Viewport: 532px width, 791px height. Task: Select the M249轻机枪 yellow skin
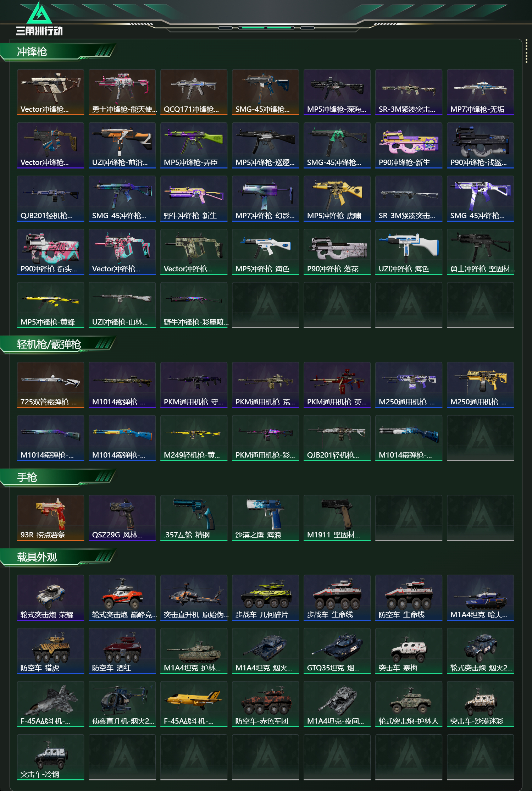(x=194, y=438)
